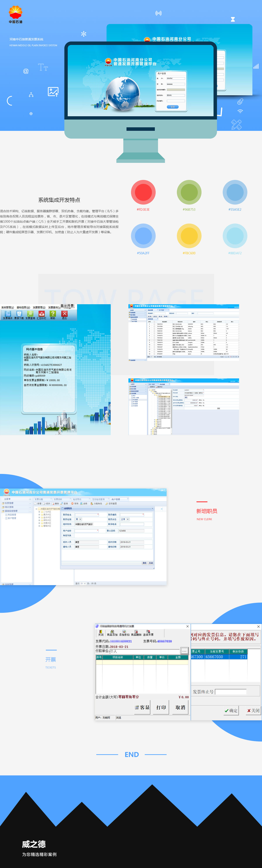Click the 查询 search toolbar icon
Screen dimensions: 262x868
point(64,503)
